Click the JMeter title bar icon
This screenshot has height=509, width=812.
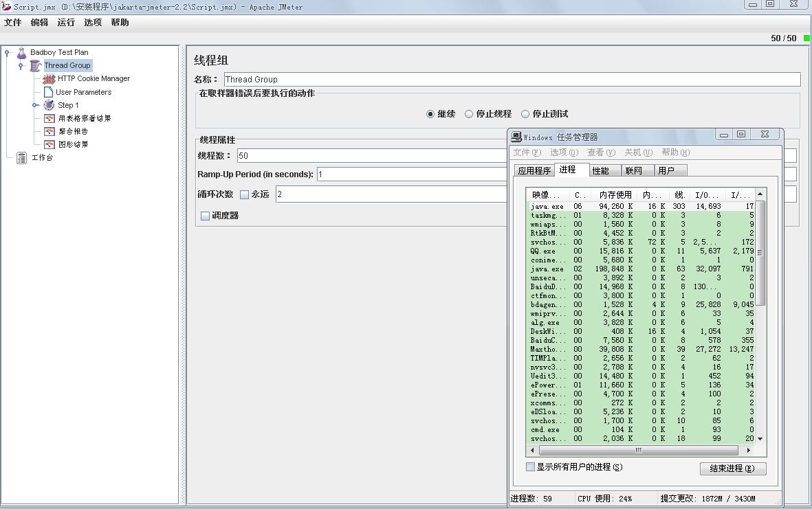(6, 6)
